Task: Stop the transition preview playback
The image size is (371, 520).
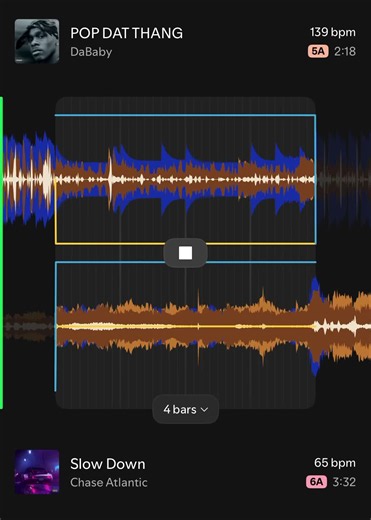Action: click(185, 253)
